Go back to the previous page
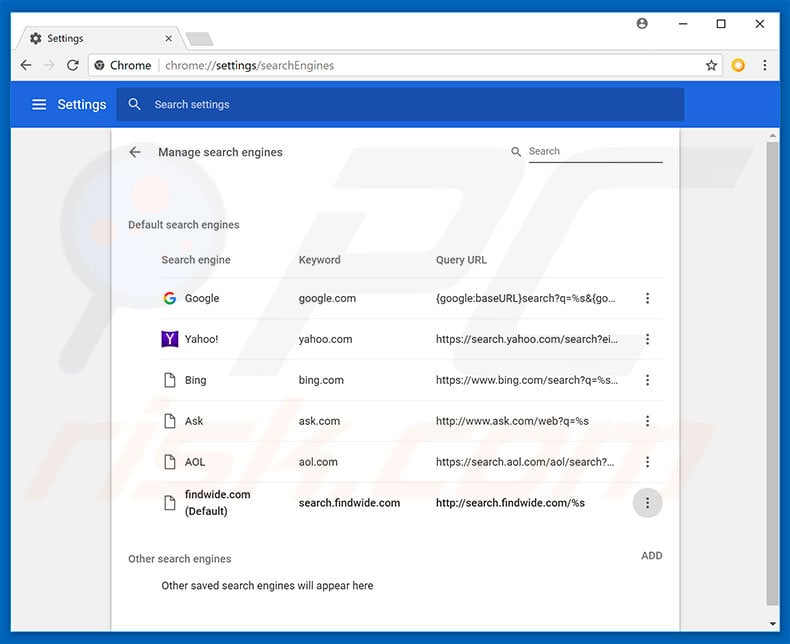 [26, 65]
